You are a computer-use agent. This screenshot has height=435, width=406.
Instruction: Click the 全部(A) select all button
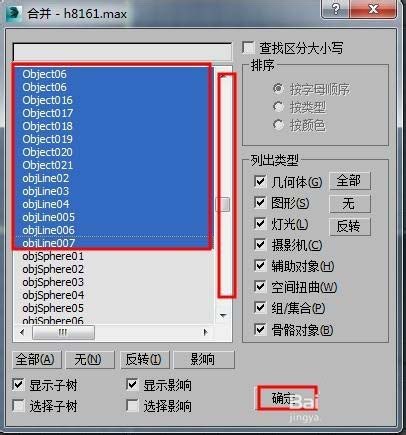coord(37,359)
